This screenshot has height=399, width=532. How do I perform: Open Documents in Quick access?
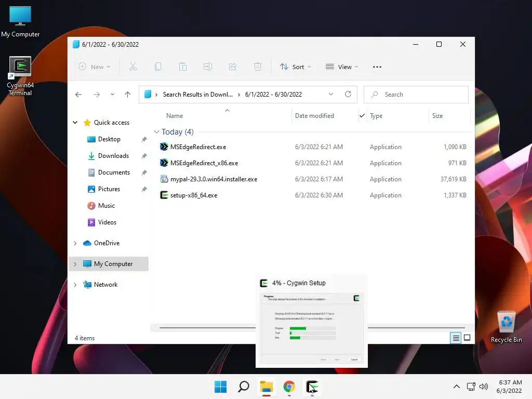pyautogui.click(x=113, y=172)
